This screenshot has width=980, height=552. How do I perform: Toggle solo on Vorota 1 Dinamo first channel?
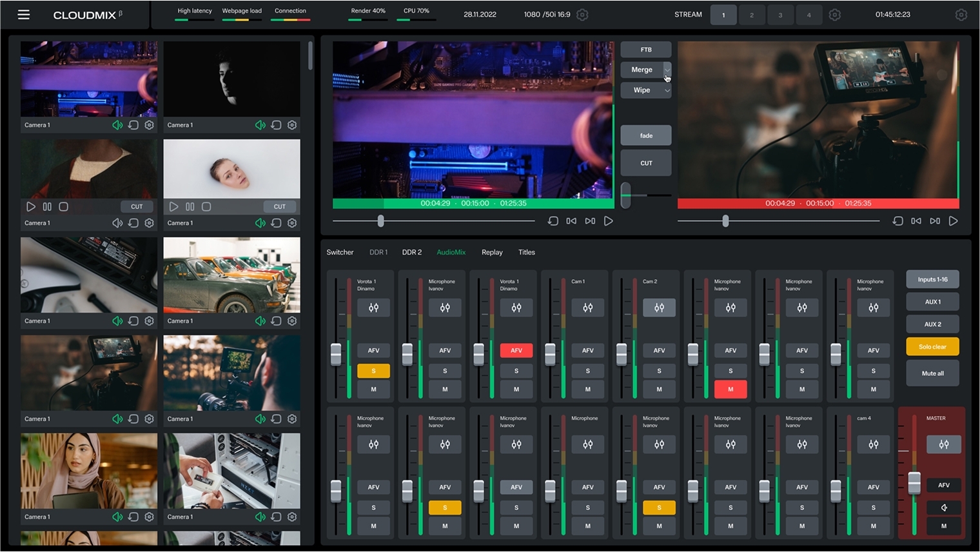pos(373,371)
